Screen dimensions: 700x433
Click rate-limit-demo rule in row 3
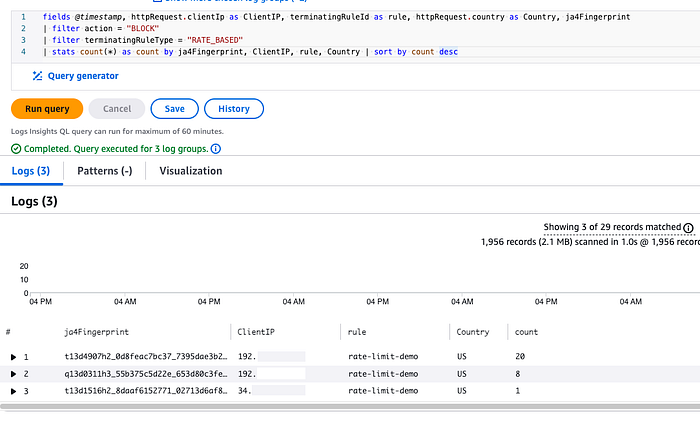(x=383, y=391)
